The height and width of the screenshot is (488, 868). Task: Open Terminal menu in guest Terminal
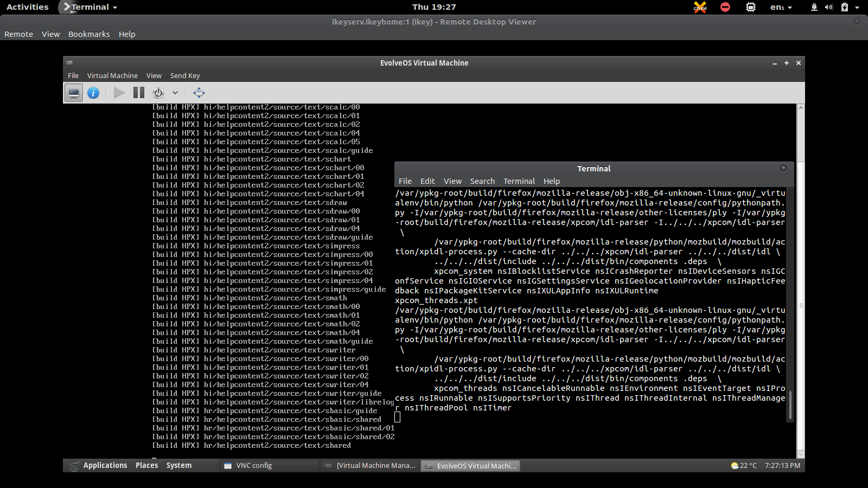tap(519, 181)
